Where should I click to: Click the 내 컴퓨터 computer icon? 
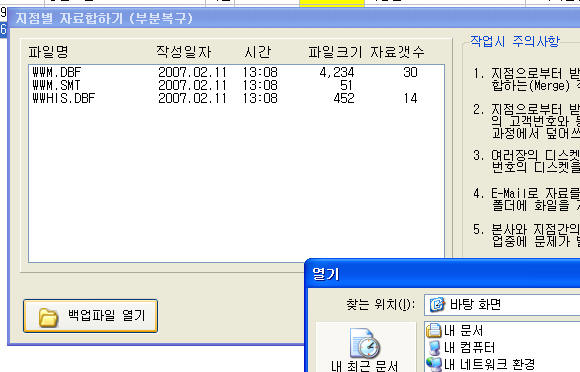tap(434, 348)
